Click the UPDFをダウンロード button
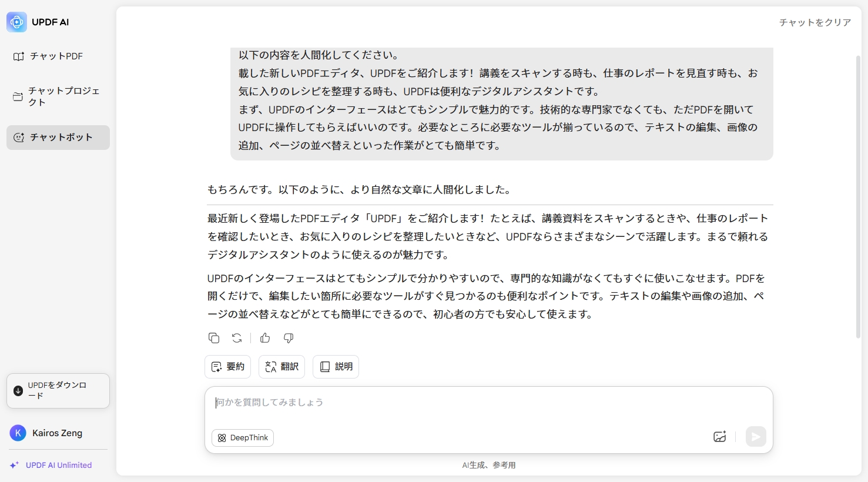This screenshot has width=868, height=482. coord(58,391)
